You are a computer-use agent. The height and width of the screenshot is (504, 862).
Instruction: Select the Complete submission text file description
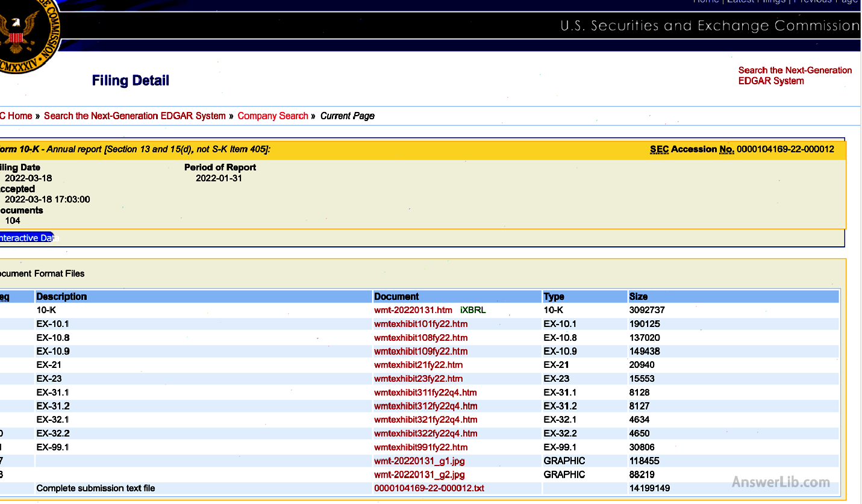point(96,488)
